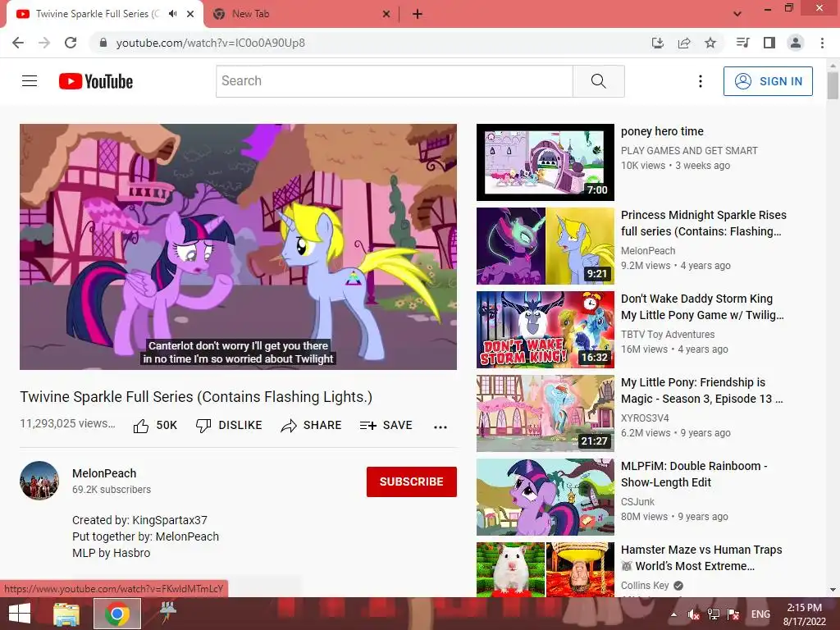Click the 11,293,025 views text

(x=67, y=423)
